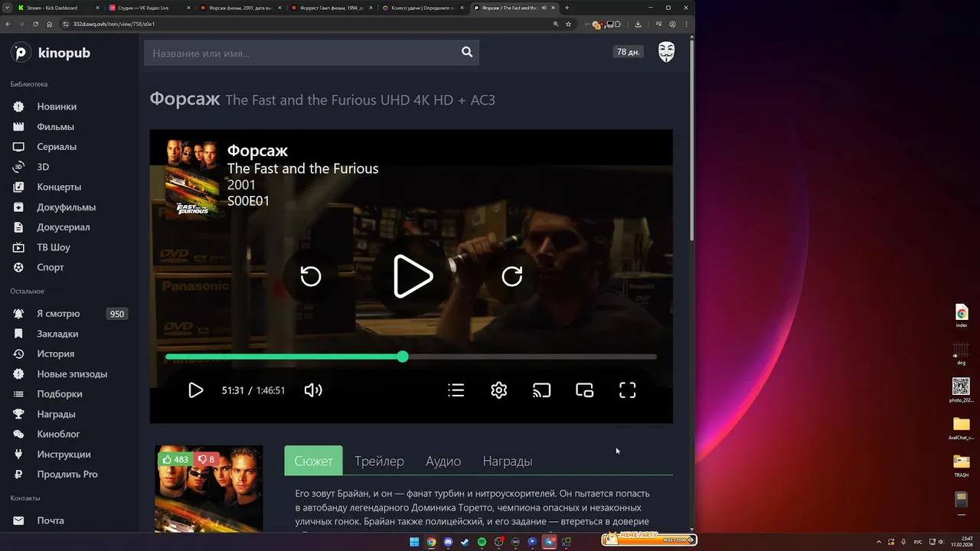The width and height of the screenshot is (980, 551).
Task: Click the Почта mail icon
Action: coord(19,520)
